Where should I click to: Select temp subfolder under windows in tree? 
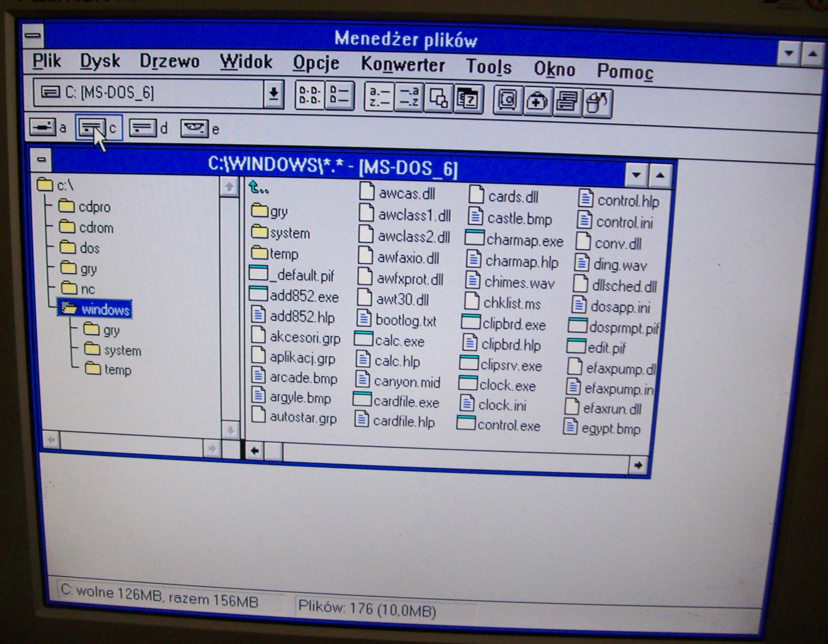[108, 370]
